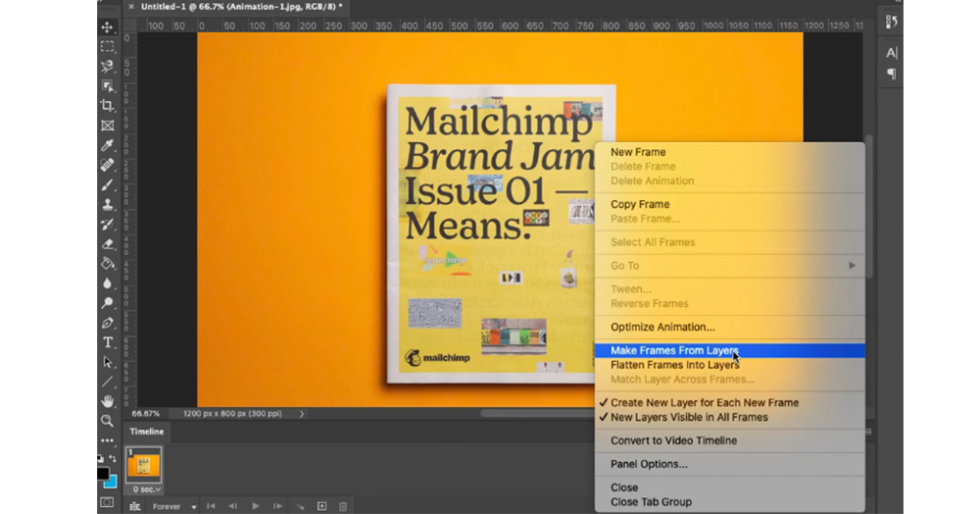Click the black foreground color swatch
Viewport: 980px width, 514px height.
click(103, 474)
